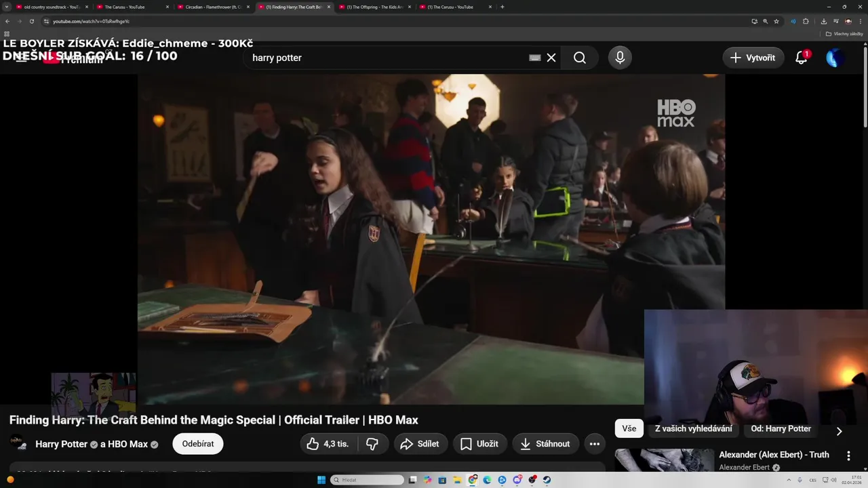The image size is (868, 488).
Task: Share the video with Sdílet
Action: pos(420,444)
